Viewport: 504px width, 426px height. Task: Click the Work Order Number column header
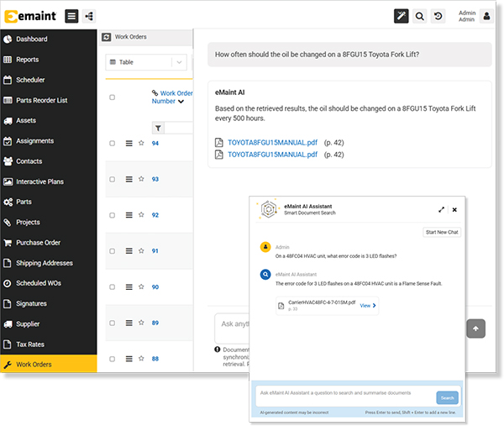click(172, 97)
